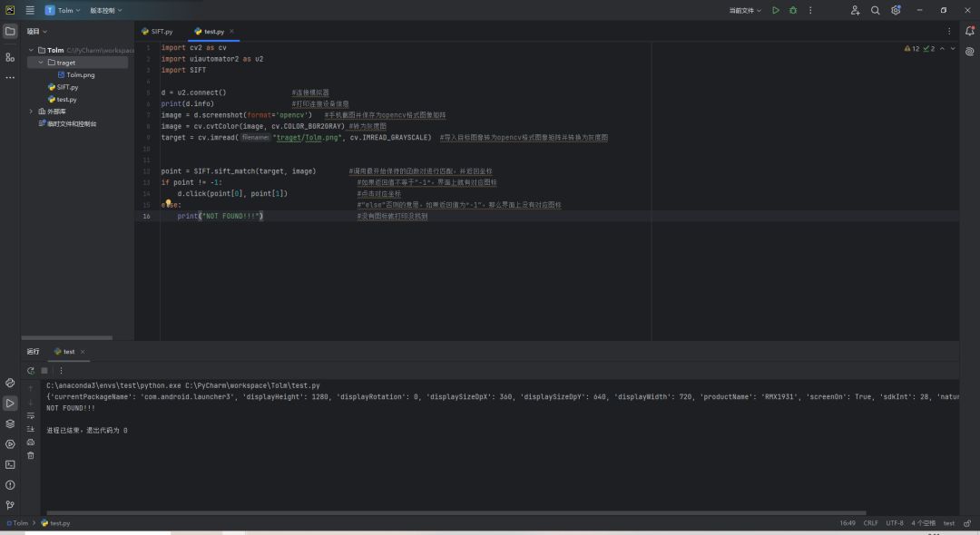Collapse the traget folder in project tree
980x535 pixels.
coord(41,63)
